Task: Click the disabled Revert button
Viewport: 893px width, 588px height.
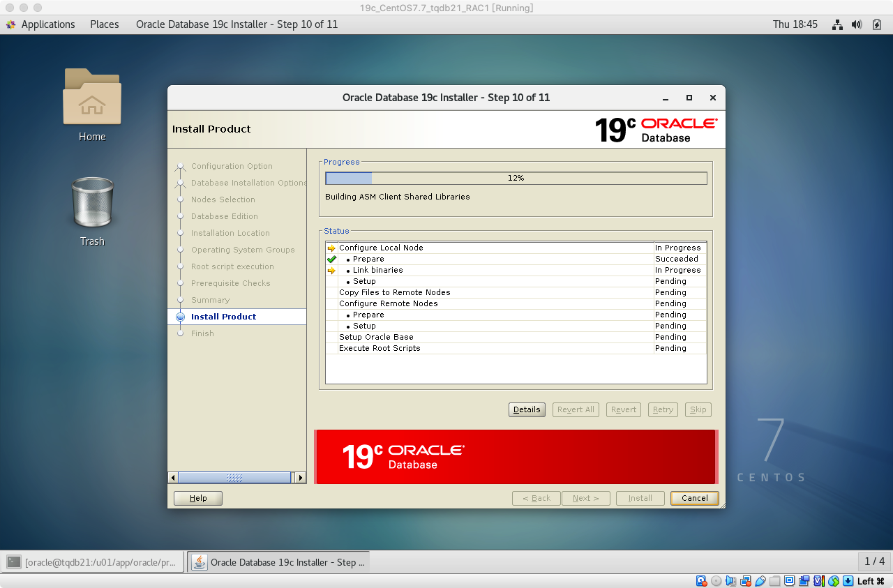Action: tap(624, 409)
